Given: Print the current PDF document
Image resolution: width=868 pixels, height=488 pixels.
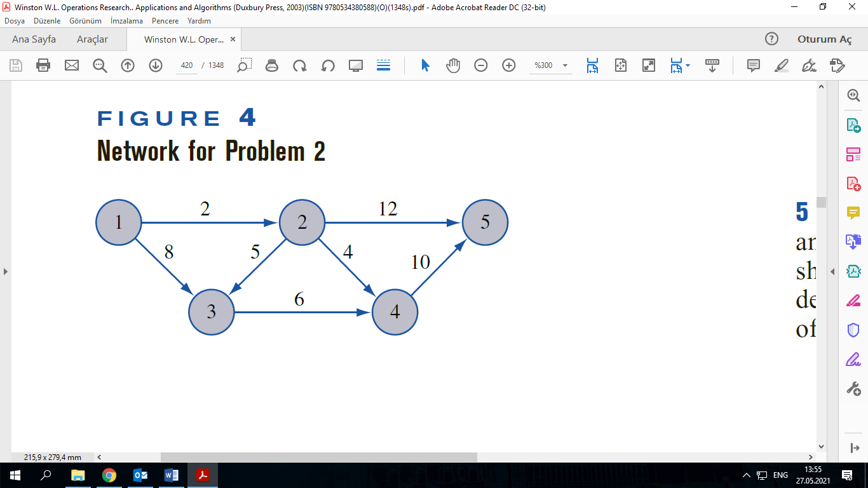Looking at the screenshot, I should click(43, 65).
